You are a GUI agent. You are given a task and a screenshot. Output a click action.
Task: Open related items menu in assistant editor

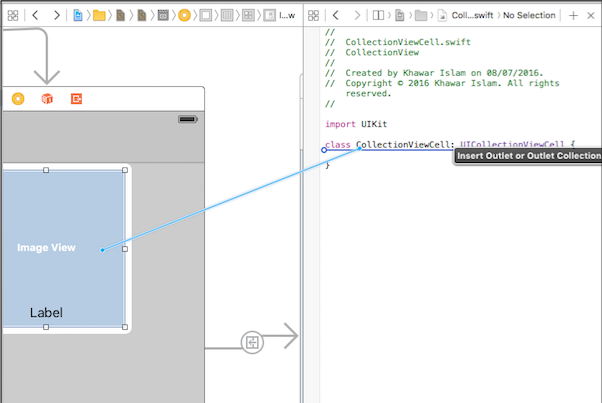314,16
